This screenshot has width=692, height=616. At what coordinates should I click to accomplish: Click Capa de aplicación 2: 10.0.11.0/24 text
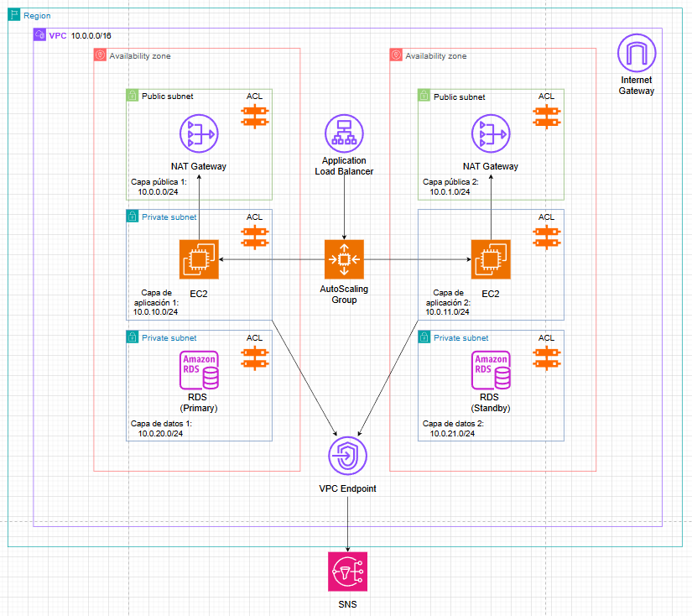(x=448, y=302)
